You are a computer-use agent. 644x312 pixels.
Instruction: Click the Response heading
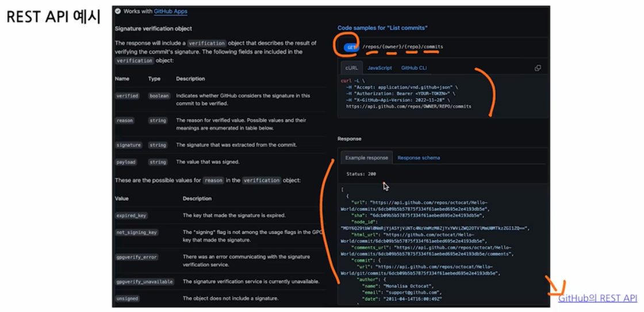pyautogui.click(x=350, y=138)
